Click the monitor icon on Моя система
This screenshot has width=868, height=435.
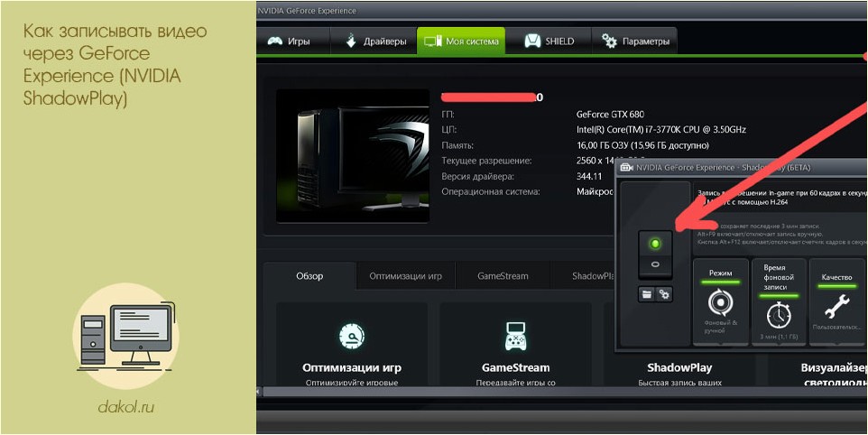[x=432, y=42]
